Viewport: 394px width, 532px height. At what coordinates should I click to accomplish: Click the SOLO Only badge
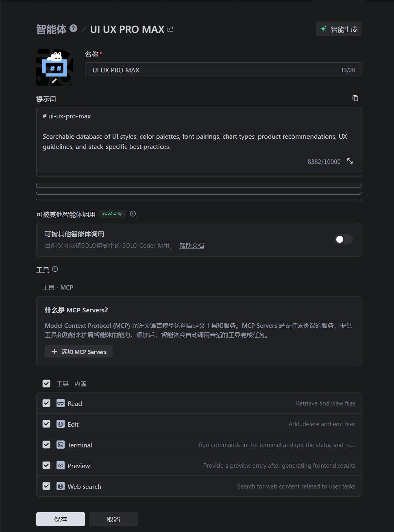pyautogui.click(x=112, y=214)
